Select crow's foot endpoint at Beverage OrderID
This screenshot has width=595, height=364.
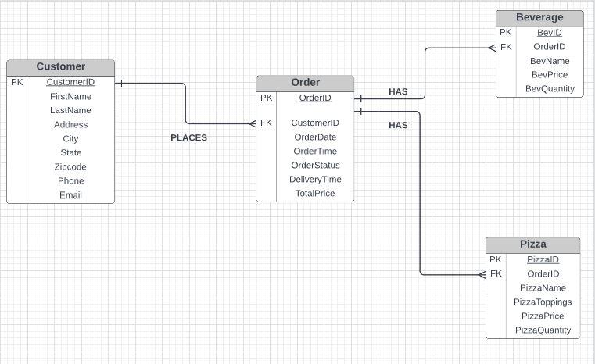[x=492, y=48]
